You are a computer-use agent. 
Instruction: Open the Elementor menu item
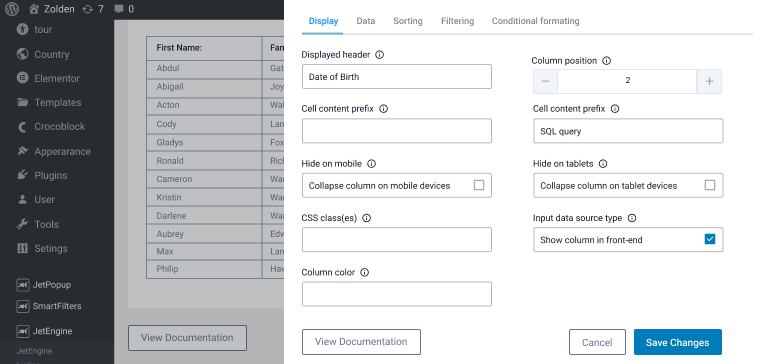(x=57, y=79)
